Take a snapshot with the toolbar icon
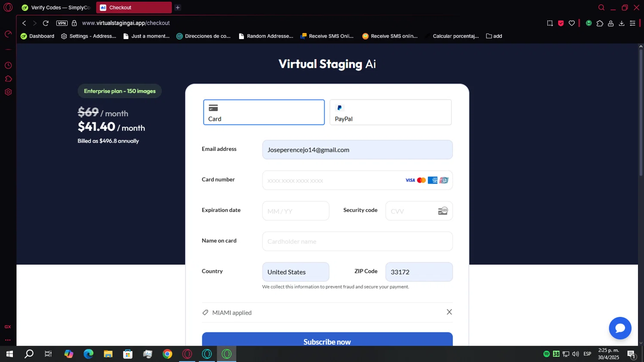Viewport: 644px width, 362px height. [550, 23]
